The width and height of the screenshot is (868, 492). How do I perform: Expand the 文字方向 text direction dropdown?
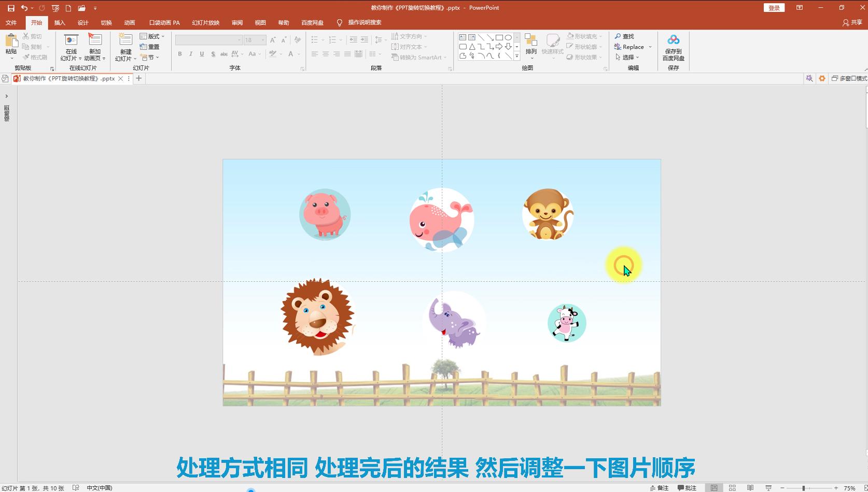426,36
